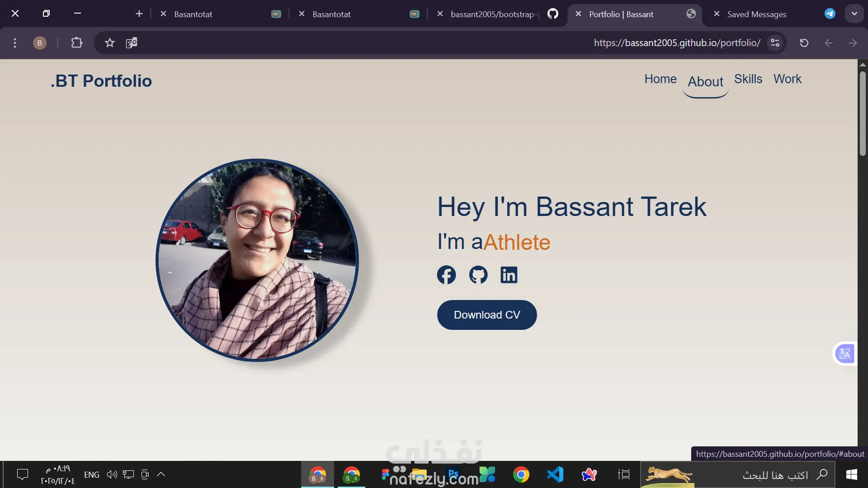Open the GitHub profile icon
The width and height of the screenshot is (868, 488).
click(478, 275)
